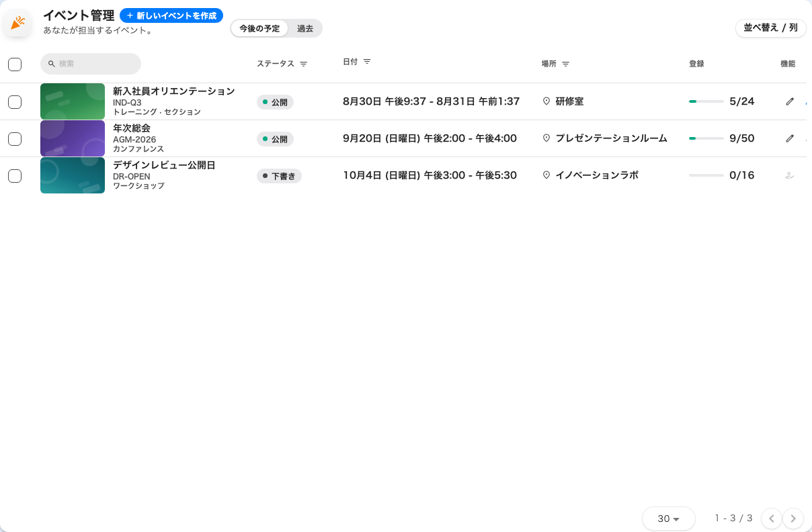Open the ステータス column filter icon

[304, 64]
